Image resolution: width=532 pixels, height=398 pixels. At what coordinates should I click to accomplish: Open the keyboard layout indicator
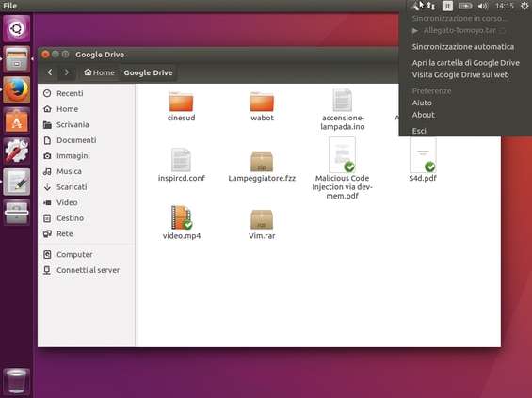coord(447,6)
